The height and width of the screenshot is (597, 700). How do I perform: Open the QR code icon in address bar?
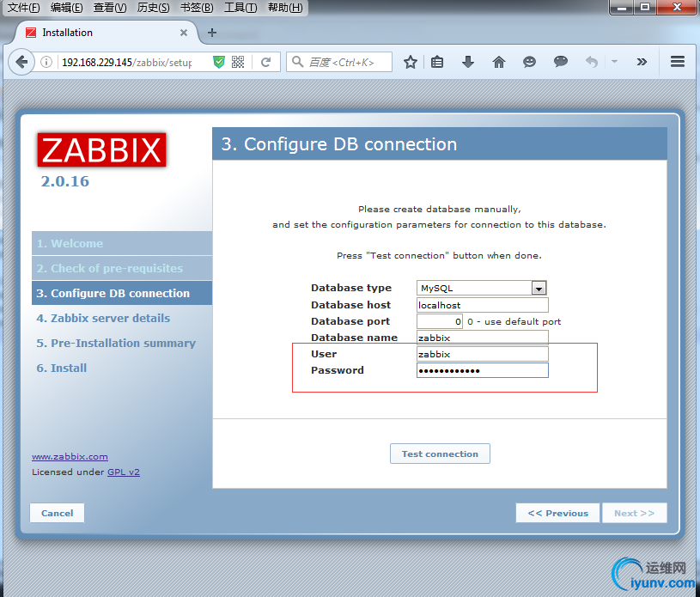coord(238,62)
